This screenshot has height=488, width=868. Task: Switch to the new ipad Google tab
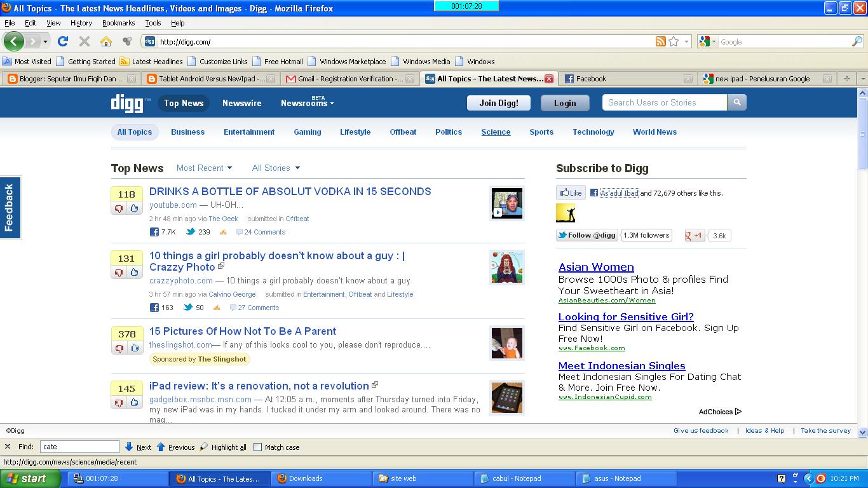pos(767,79)
